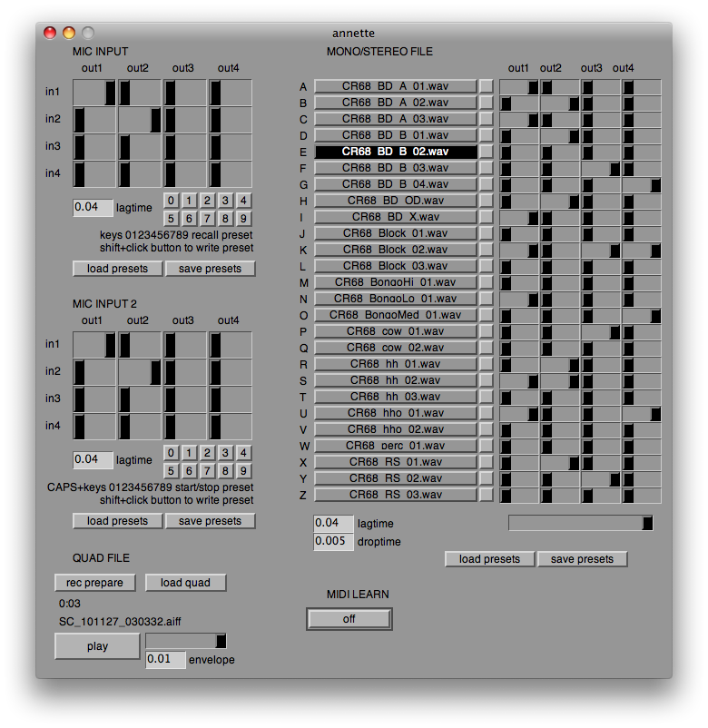Toggle MIDI LEARN off button
Viewport: 708px width, 728px height.
pos(349,619)
